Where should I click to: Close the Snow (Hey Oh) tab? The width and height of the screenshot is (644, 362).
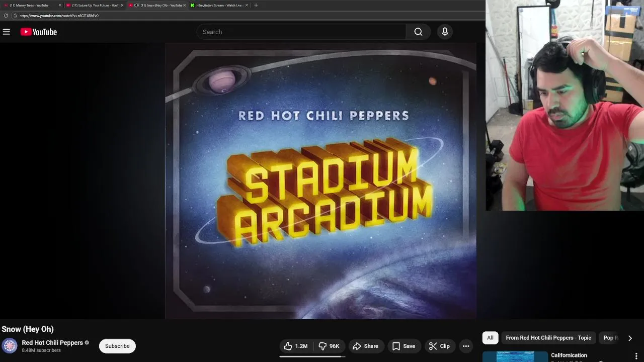tap(184, 5)
